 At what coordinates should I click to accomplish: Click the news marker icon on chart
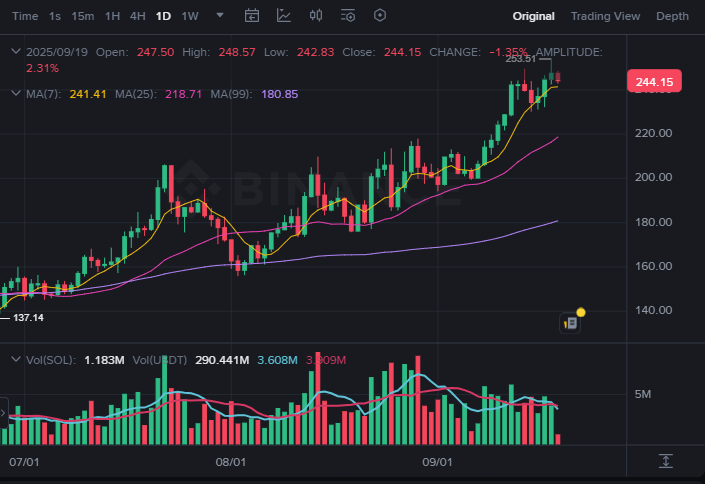(571, 322)
